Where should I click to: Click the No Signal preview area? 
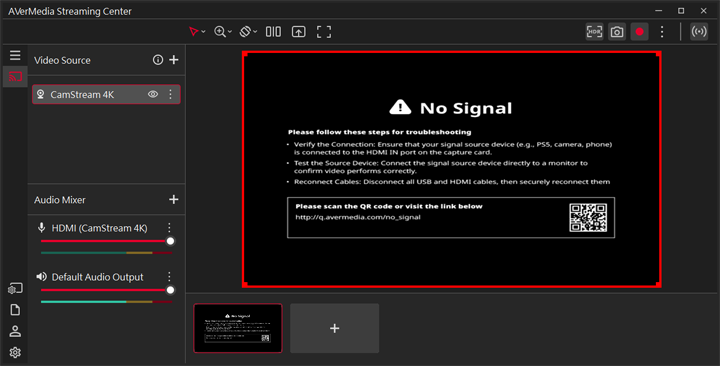pos(452,169)
